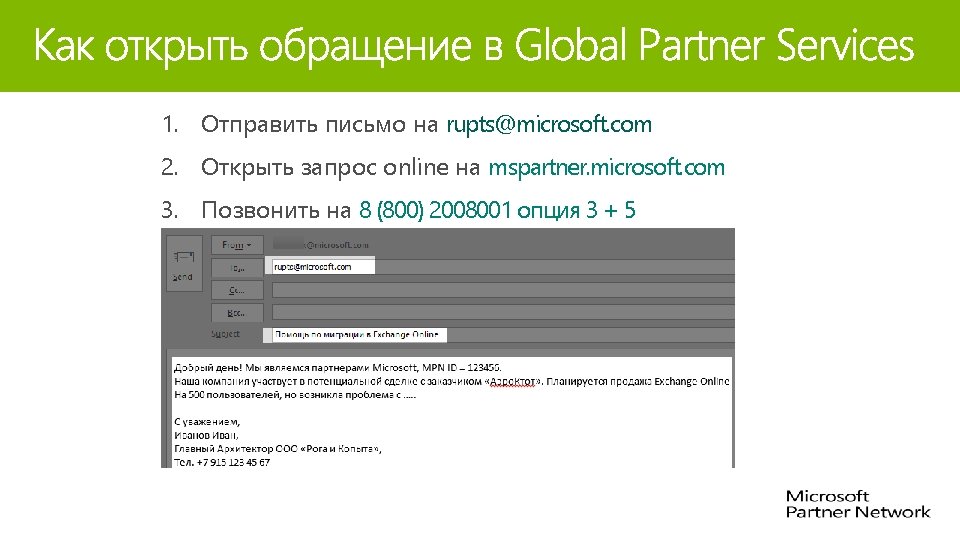Click the line 'Главный Архитектор ООО «Рога и Копыта»'
960x540 pixels.
click(x=277, y=449)
